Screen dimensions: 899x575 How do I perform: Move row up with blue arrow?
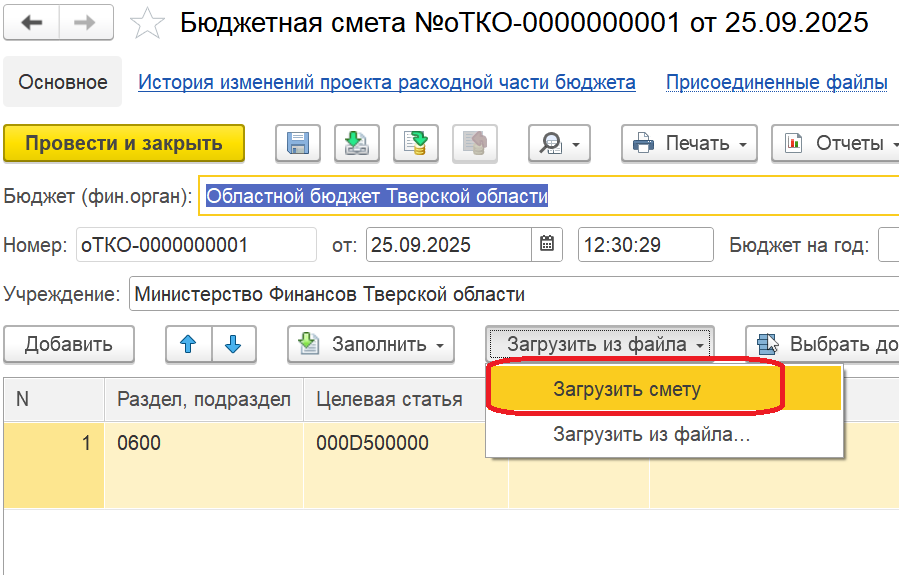coord(187,344)
